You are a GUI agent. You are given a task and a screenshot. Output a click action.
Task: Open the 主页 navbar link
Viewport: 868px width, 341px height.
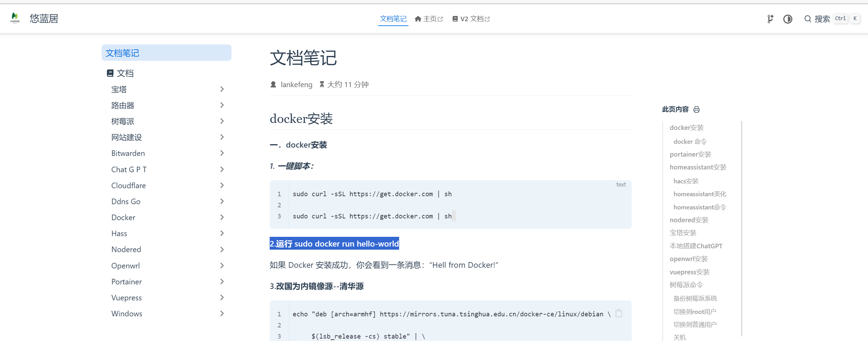[429, 19]
